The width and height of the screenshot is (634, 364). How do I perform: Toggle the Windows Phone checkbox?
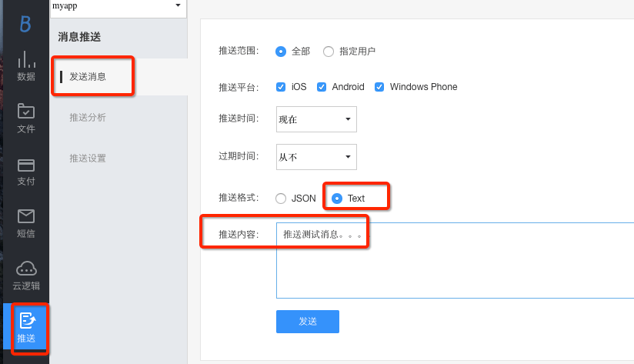379,87
